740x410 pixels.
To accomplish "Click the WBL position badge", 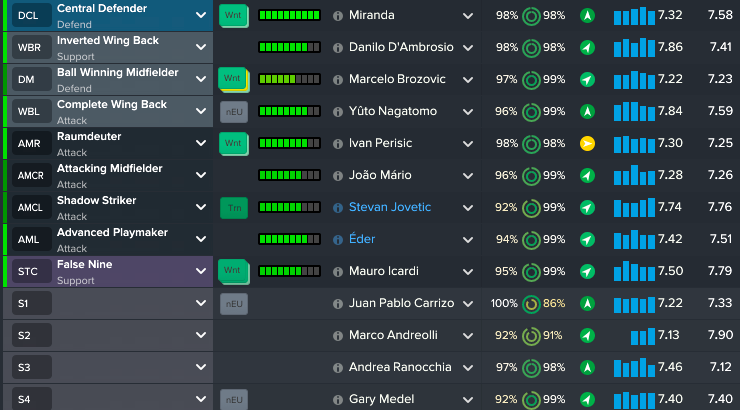I will coord(29,112).
